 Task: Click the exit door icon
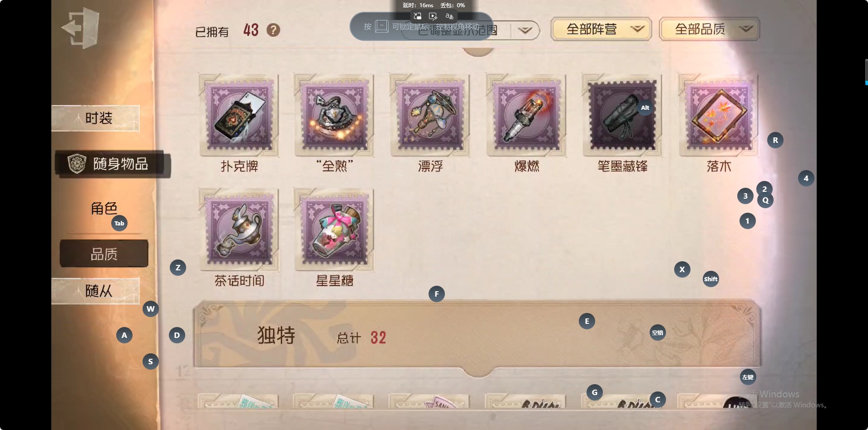[80, 28]
